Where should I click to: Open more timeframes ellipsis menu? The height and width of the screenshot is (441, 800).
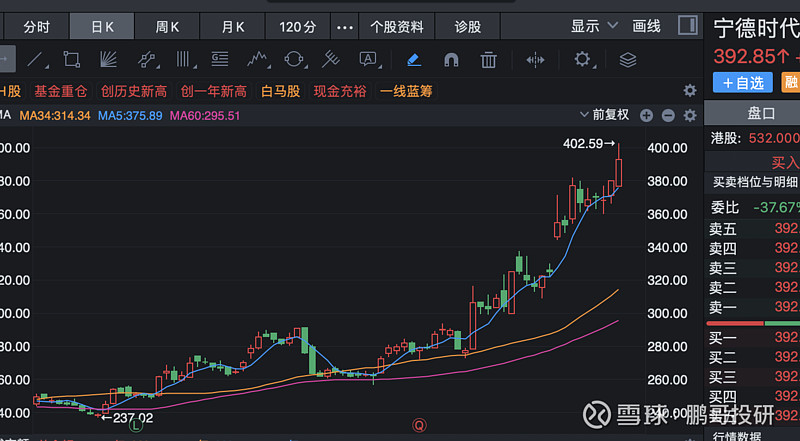click(x=345, y=27)
